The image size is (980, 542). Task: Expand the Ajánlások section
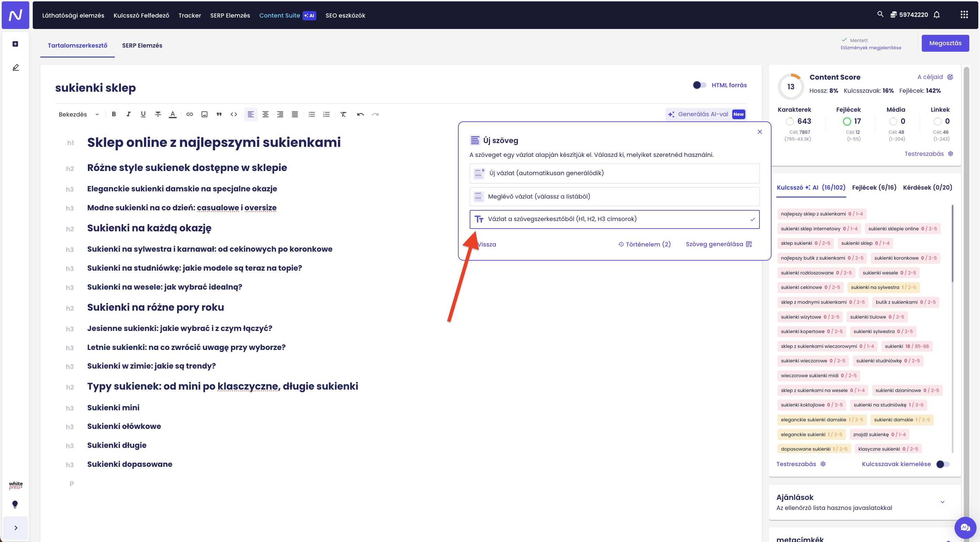click(942, 502)
